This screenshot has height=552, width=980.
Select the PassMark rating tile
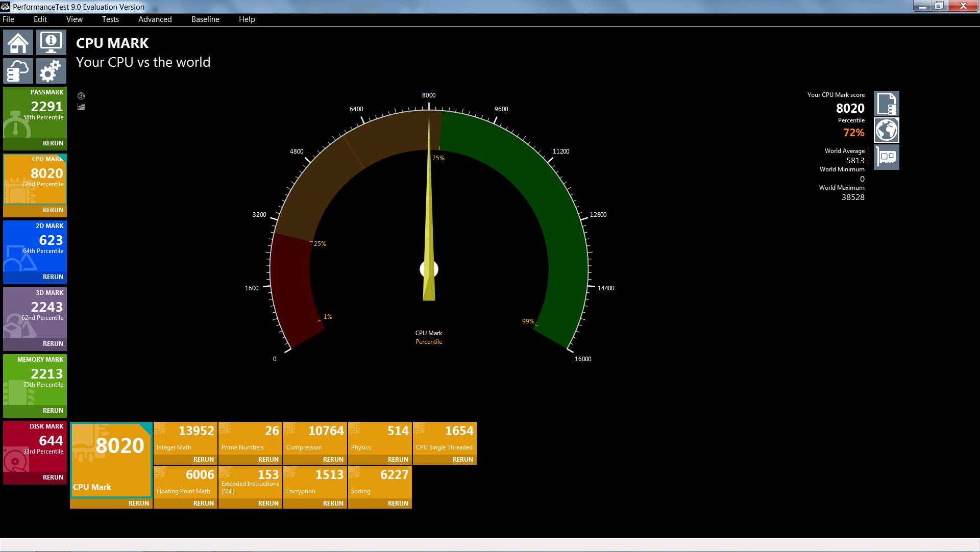click(x=35, y=112)
